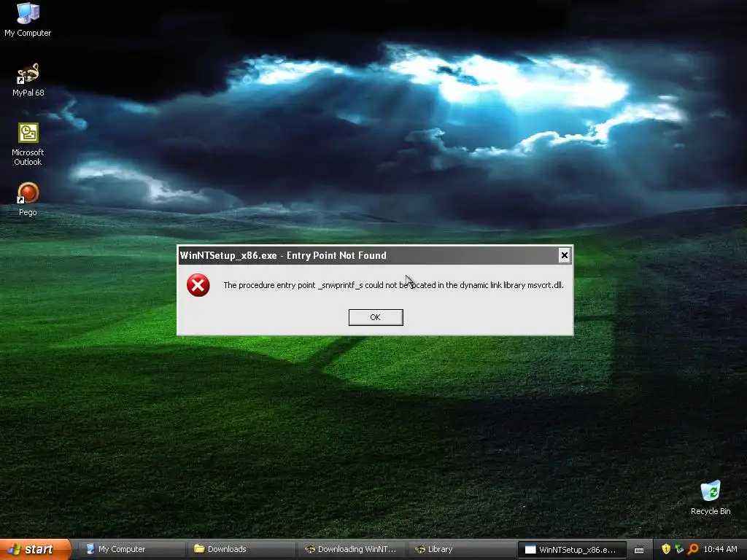Open the Start menu
The width and height of the screenshot is (747, 560).
point(35,550)
